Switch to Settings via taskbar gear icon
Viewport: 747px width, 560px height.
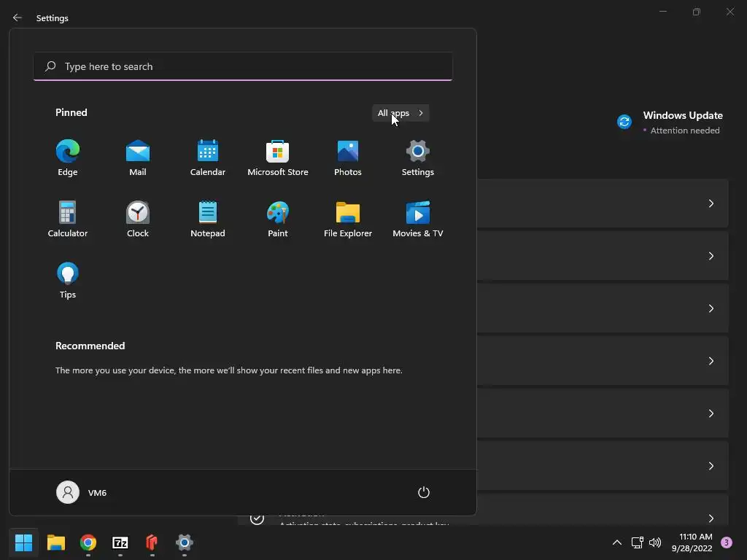pyautogui.click(x=185, y=542)
